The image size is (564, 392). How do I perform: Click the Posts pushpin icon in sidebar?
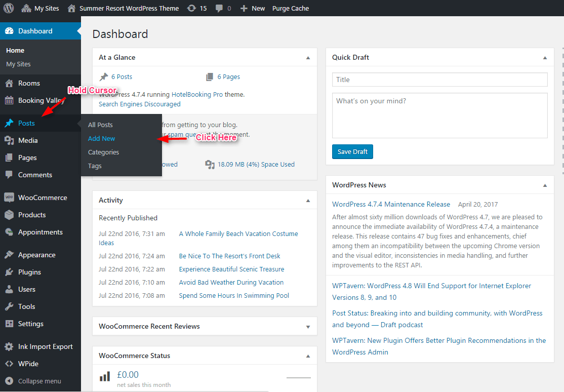[x=9, y=123]
